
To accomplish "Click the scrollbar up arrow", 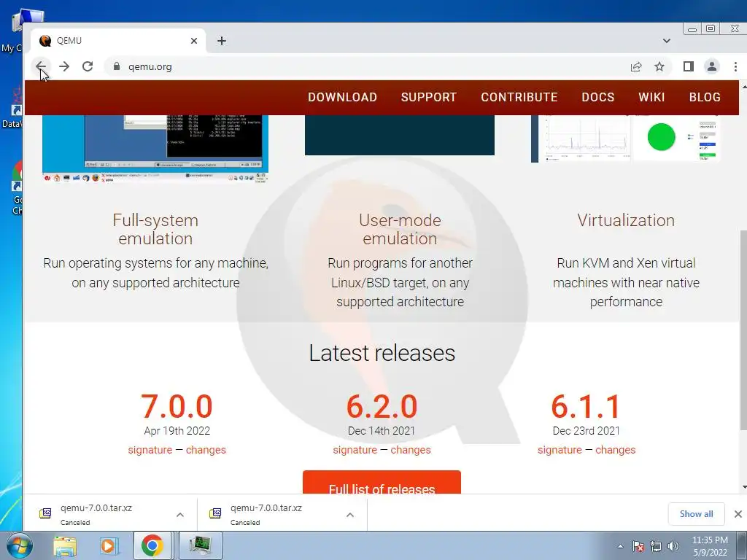I will 743,87.
